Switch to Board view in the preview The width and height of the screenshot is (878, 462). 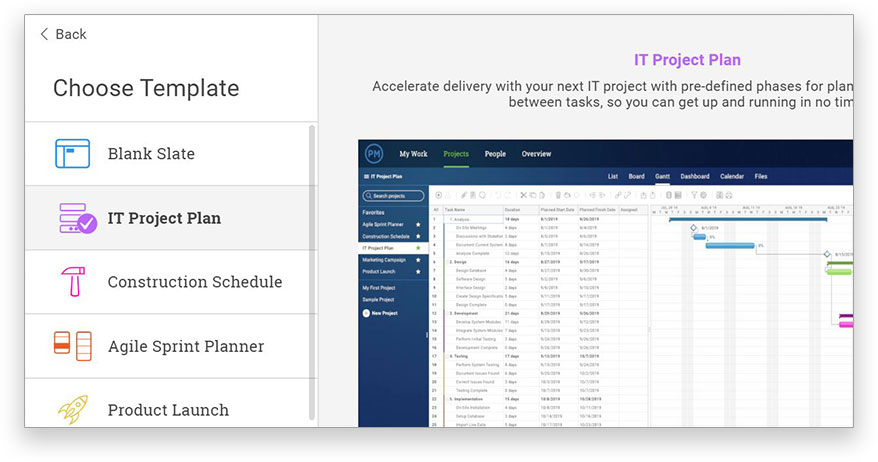pos(636,176)
